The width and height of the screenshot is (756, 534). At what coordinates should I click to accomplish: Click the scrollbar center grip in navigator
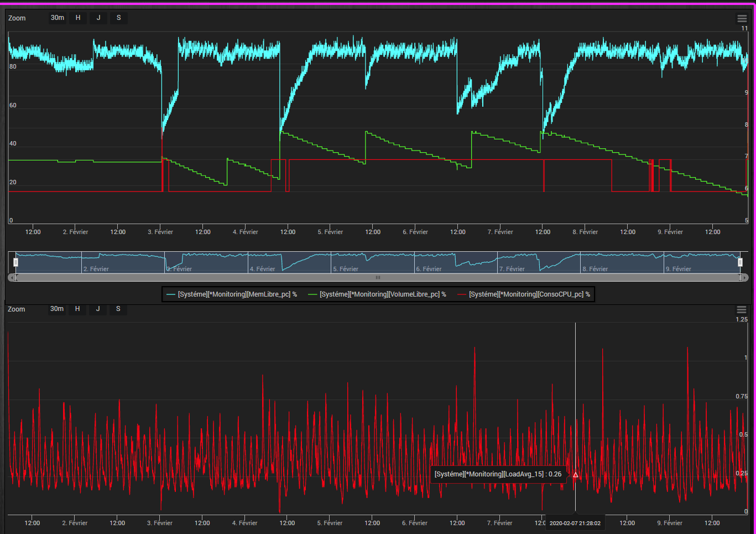tap(378, 278)
